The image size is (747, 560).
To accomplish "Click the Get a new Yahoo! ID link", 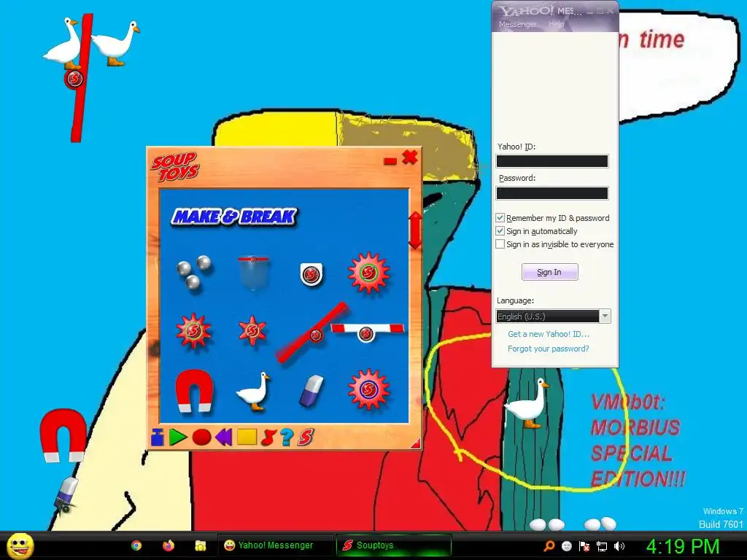I will [549, 334].
